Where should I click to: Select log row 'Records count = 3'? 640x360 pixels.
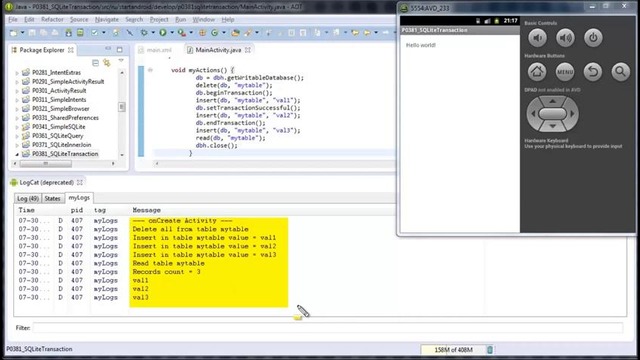click(166, 272)
